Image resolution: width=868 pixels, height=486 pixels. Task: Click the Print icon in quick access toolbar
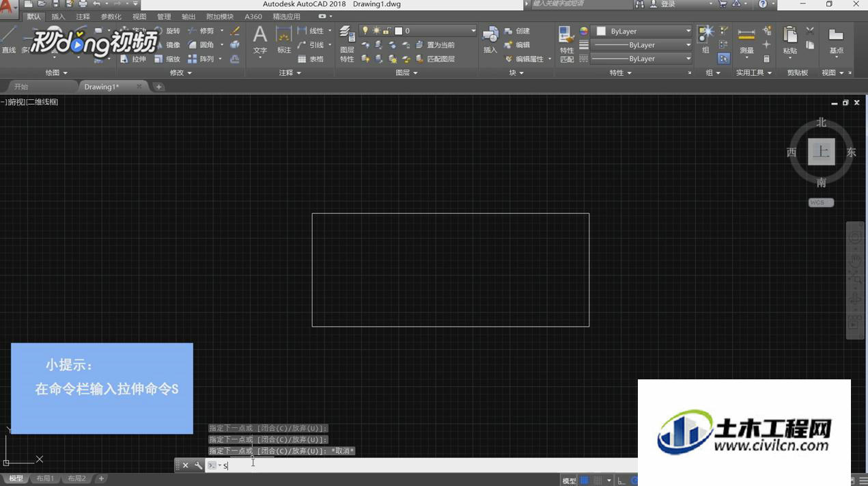(x=83, y=4)
